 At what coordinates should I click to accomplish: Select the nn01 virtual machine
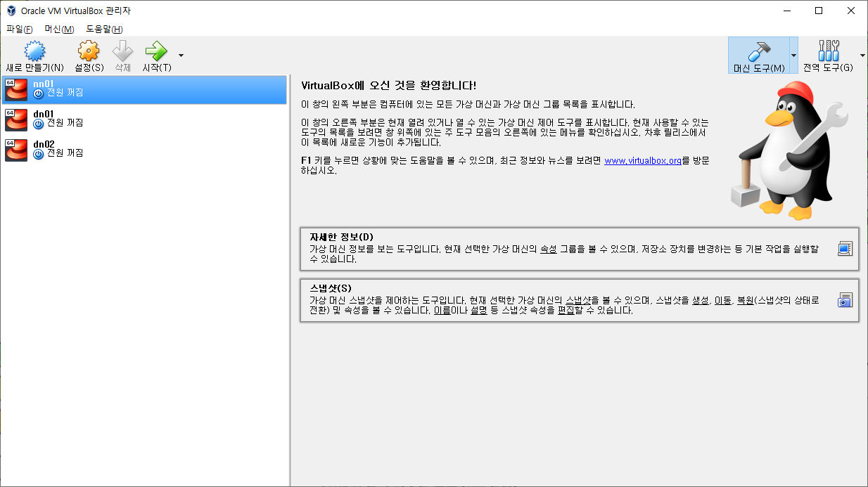pos(144,90)
